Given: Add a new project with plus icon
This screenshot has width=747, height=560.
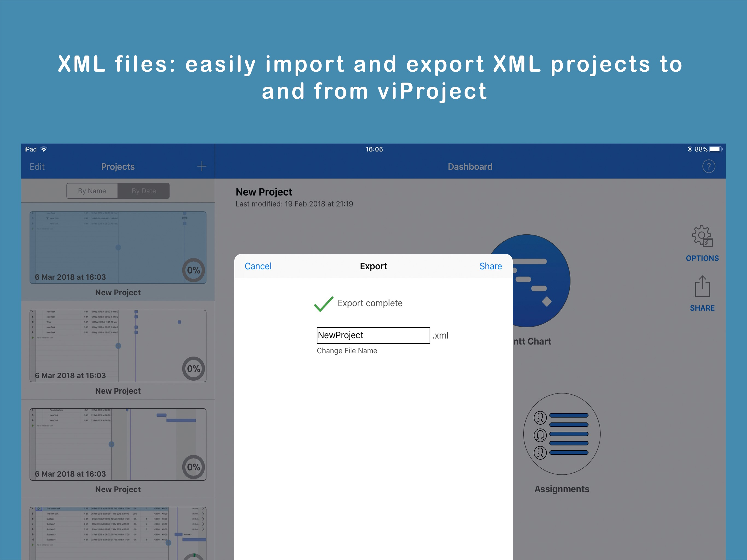Looking at the screenshot, I should (x=202, y=166).
